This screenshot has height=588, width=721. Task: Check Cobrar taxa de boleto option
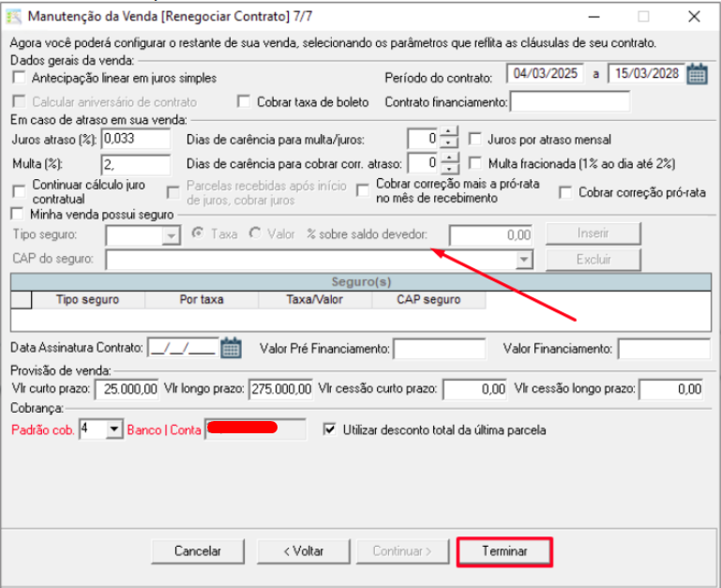pos(244,101)
